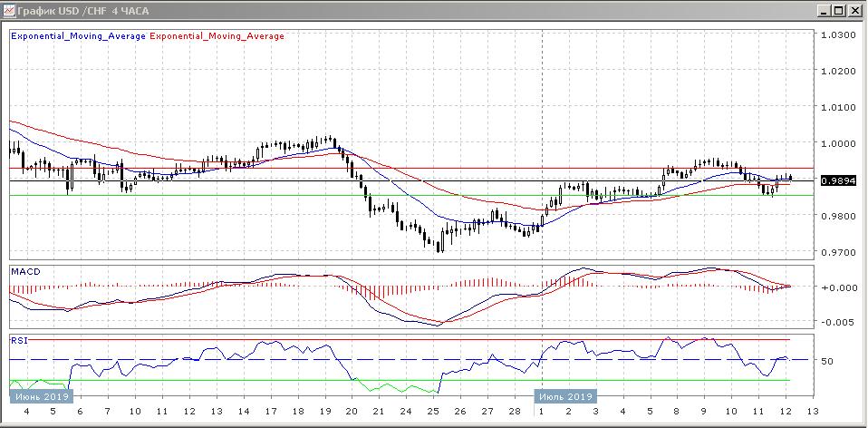Click the chart icon in the title bar

click(x=9, y=11)
